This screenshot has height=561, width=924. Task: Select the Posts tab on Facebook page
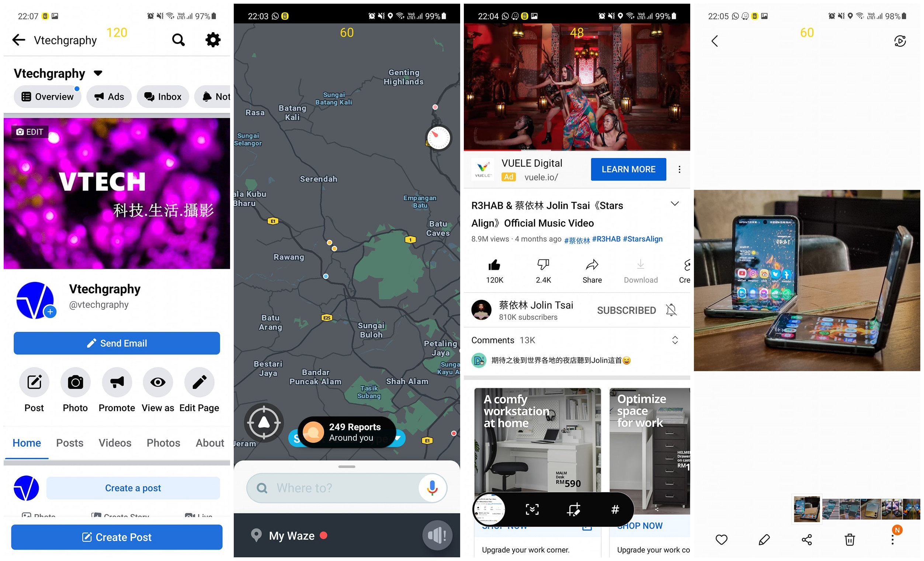click(x=69, y=443)
